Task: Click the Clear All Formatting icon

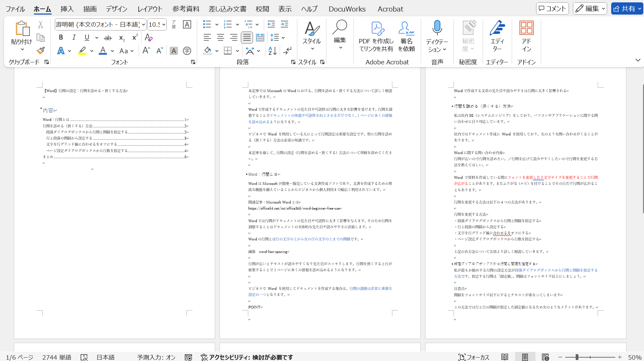Action: tap(148, 38)
